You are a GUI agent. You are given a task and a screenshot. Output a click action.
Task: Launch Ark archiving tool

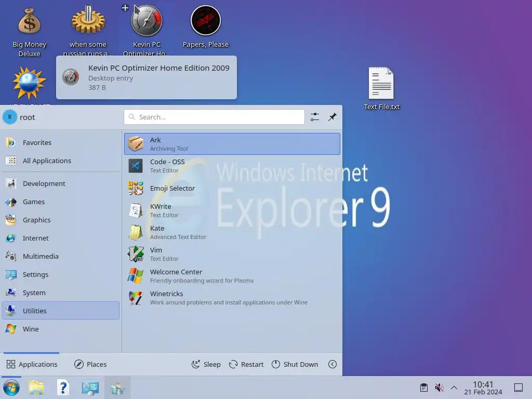(232, 144)
